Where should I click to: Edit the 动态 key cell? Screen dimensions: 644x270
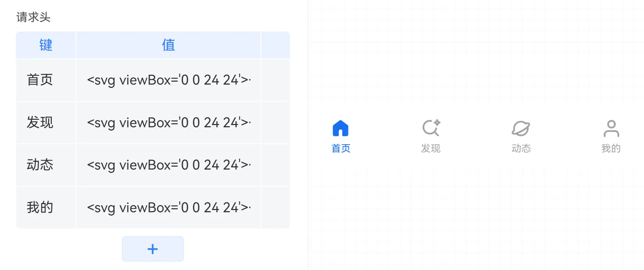click(x=46, y=165)
